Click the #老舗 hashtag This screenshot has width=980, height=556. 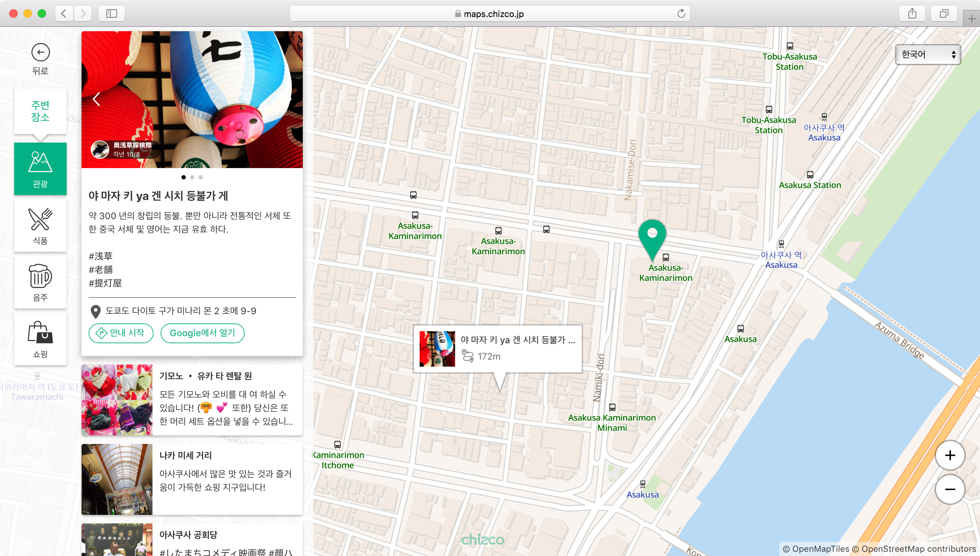coord(101,269)
